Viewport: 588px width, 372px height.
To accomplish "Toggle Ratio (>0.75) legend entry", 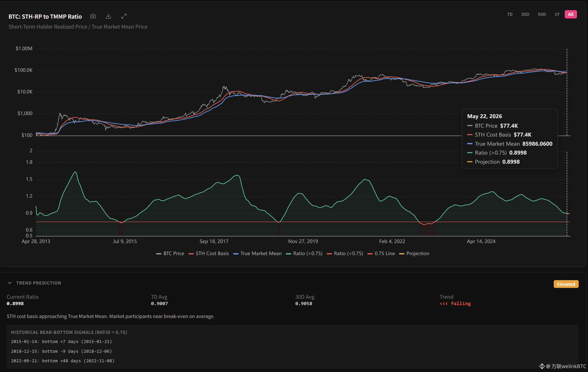I will (304, 253).
